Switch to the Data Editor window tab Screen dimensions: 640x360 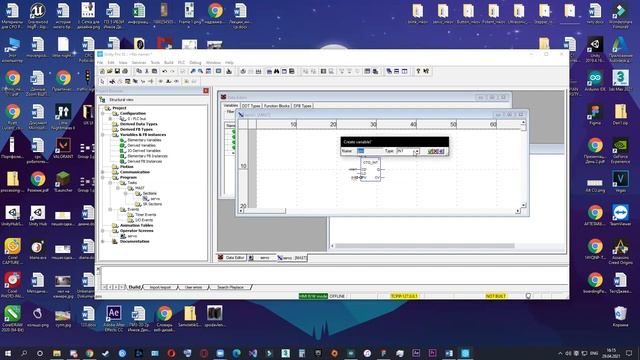(231, 258)
